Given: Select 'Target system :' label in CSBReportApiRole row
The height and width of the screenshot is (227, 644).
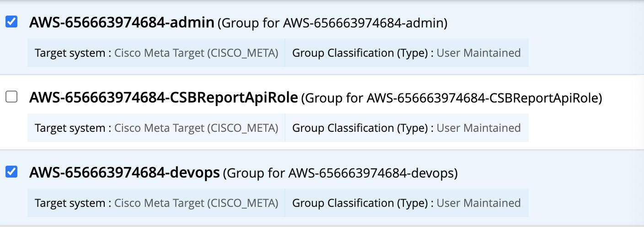Looking at the screenshot, I should click(73, 128).
